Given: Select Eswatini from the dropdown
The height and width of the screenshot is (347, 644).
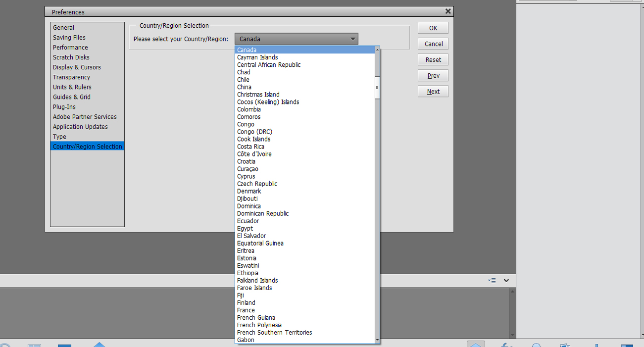Looking at the screenshot, I should [305, 265].
